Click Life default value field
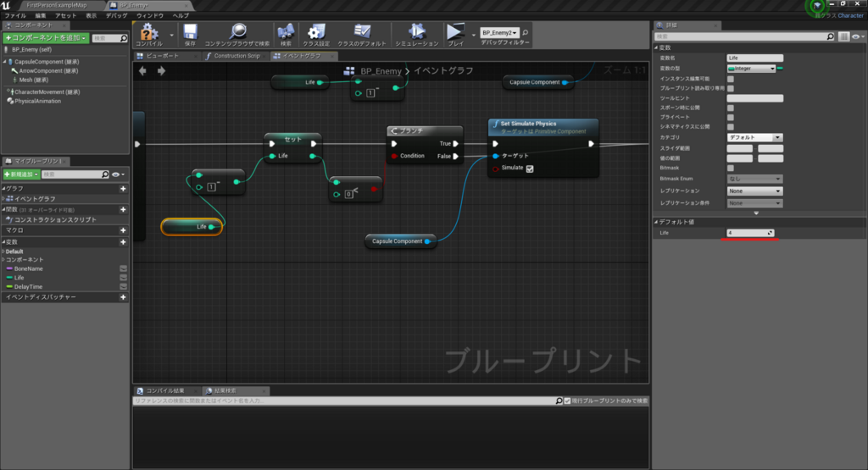 [750, 233]
